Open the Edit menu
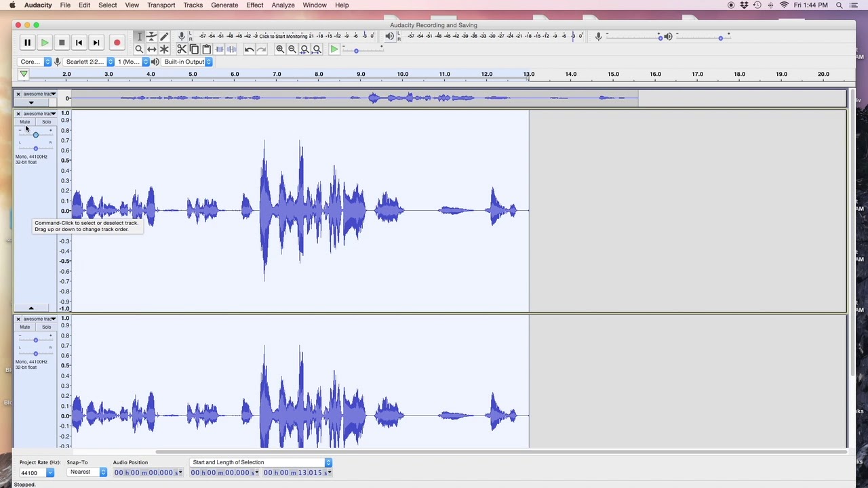Viewport: 868px width, 488px height. [x=84, y=5]
